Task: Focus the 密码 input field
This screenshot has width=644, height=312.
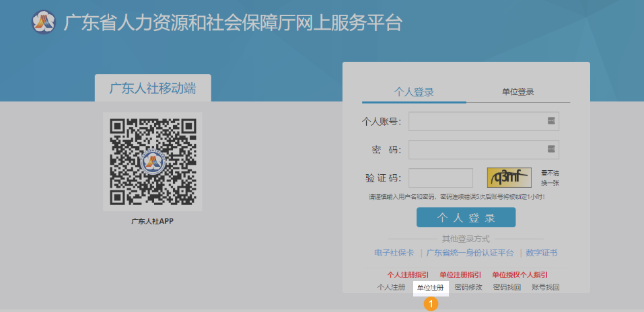Action: coord(476,149)
